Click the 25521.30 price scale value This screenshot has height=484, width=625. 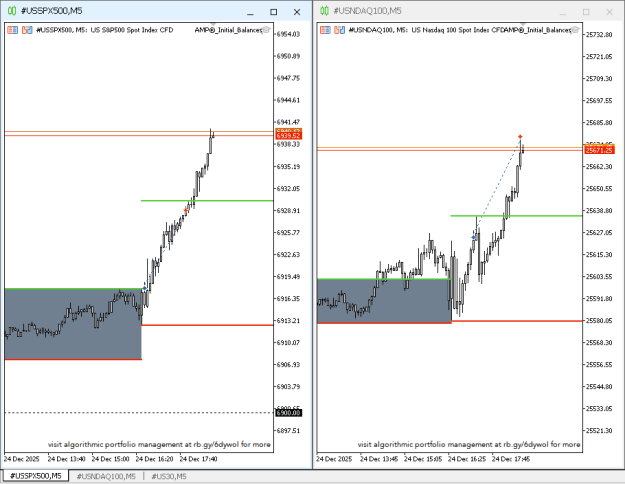pyautogui.click(x=599, y=431)
